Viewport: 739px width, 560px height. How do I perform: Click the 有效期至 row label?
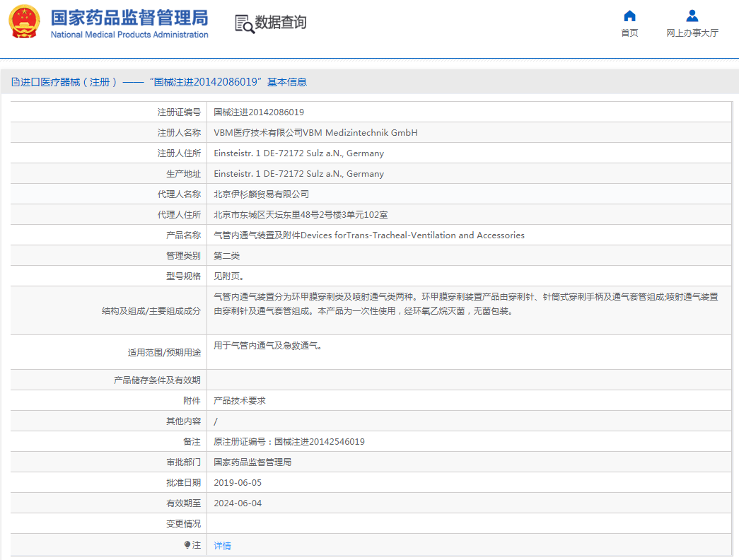tap(183, 503)
